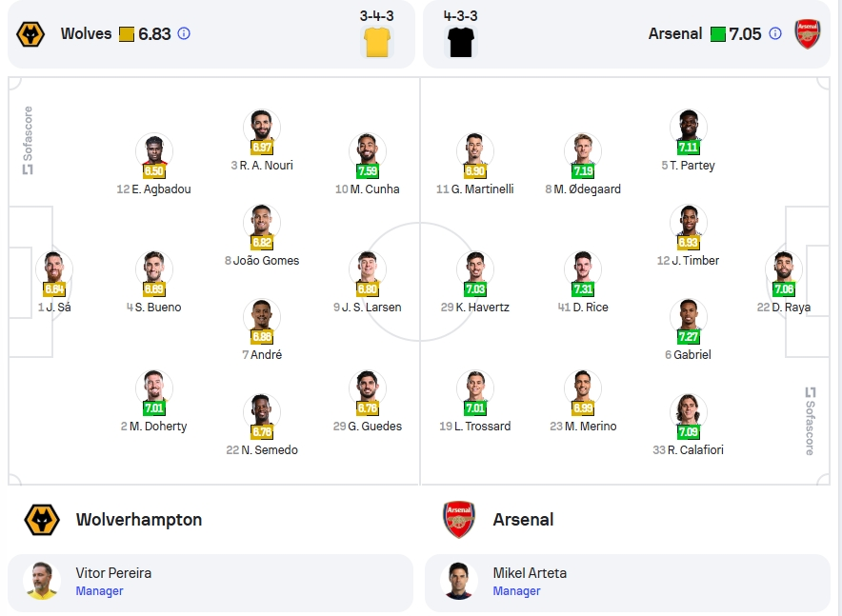Select the yellow Wolves kit shirt icon
The height and width of the screenshot is (616, 842).
[x=377, y=42]
